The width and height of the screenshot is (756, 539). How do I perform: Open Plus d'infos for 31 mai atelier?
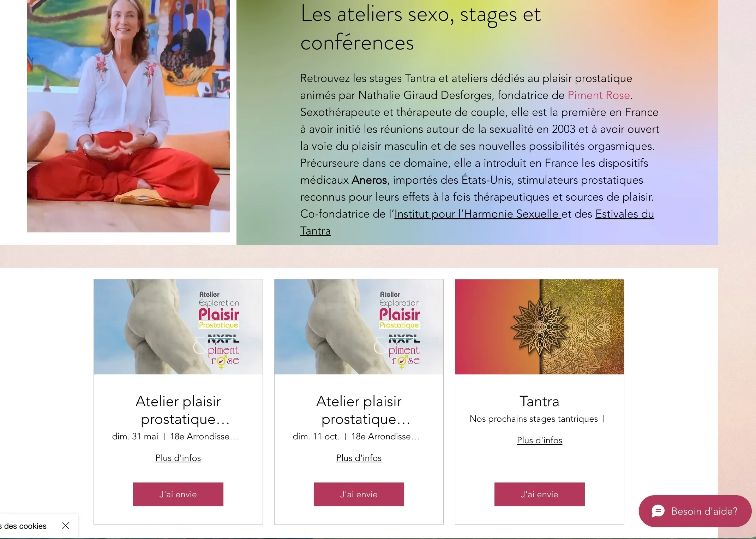pyautogui.click(x=178, y=458)
